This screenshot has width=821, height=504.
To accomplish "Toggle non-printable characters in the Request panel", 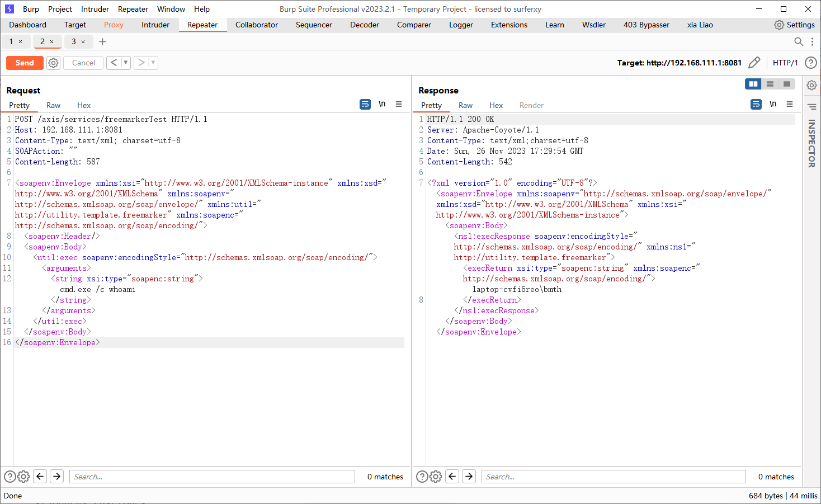I will tap(382, 104).
